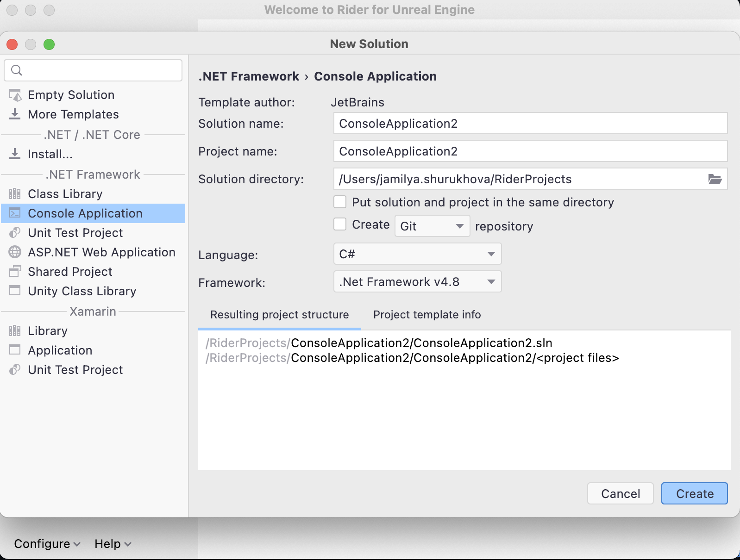
Task: Open the Framework version dropdown
Action: click(418, 282)
